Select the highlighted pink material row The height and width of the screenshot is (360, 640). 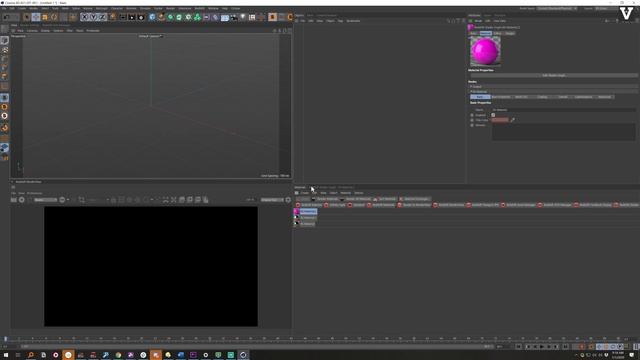pyautogui.click(x=305, y=211)
